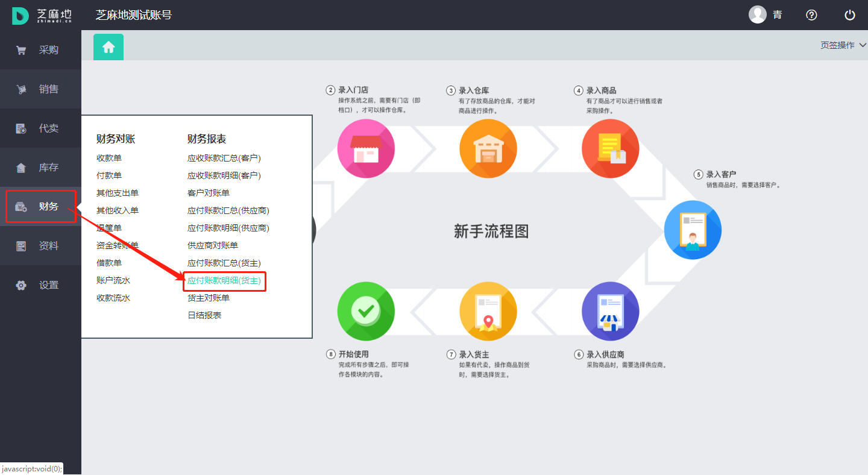Viewport: 868px width, 475px height.
Task: Open 应收账款汇总(客户) report
Action: (224, 158)
